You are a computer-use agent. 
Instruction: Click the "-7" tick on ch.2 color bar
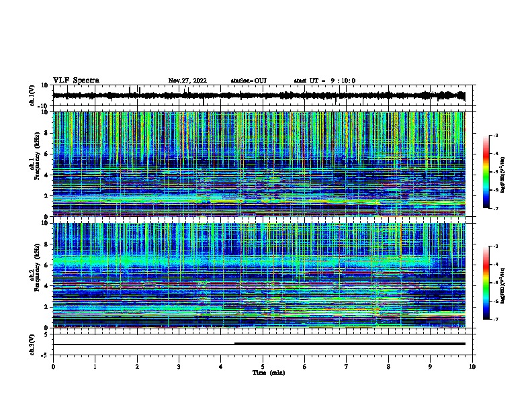(x=495, y=319)
